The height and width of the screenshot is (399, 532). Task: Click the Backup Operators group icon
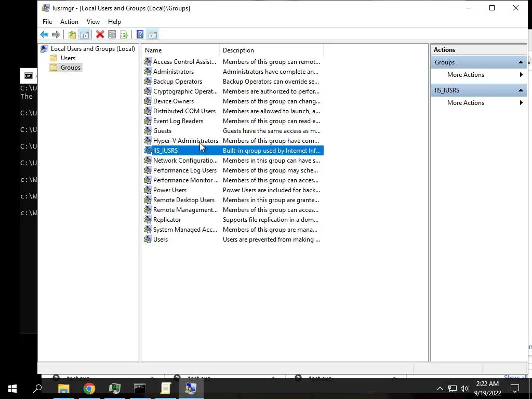(x=148, y=81)
